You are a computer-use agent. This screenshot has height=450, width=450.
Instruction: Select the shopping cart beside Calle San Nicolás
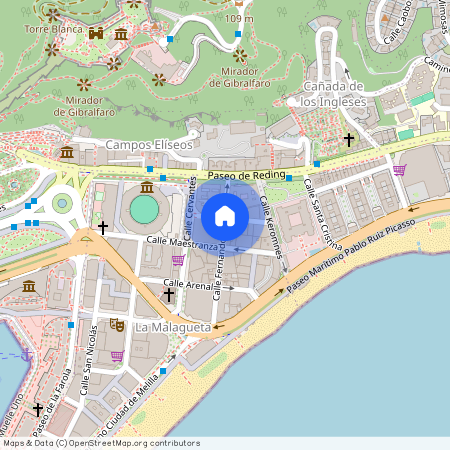(117, 356)
